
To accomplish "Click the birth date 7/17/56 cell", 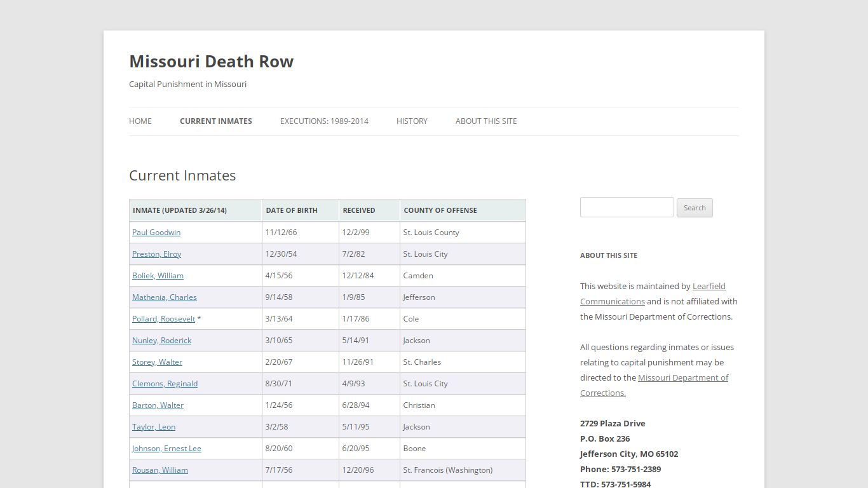I will click(301, 470).
